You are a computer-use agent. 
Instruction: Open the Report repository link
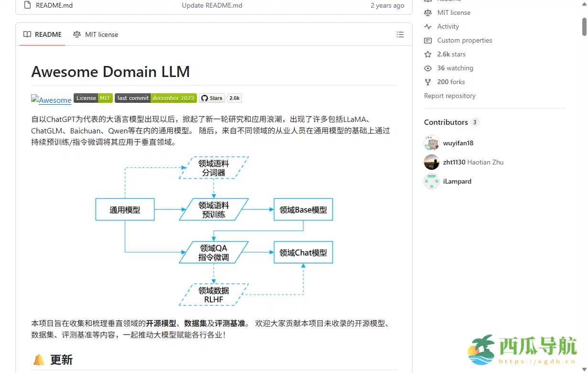tap(450, 96)
